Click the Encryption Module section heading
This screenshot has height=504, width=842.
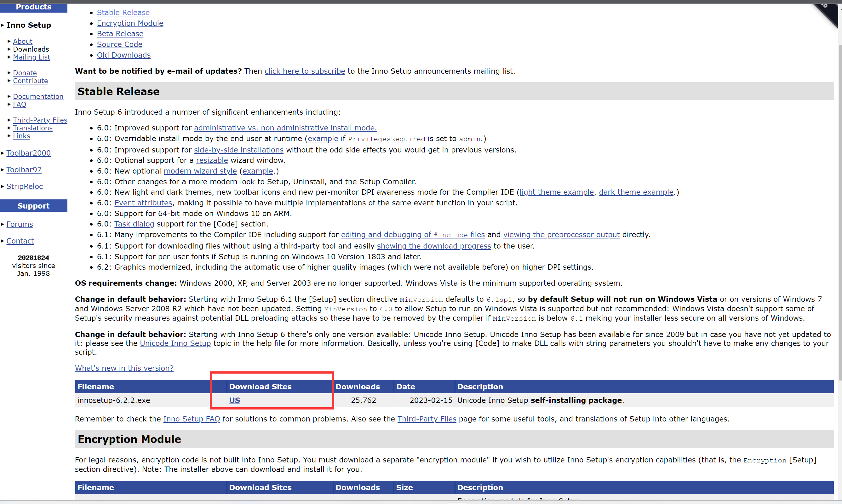129,439
